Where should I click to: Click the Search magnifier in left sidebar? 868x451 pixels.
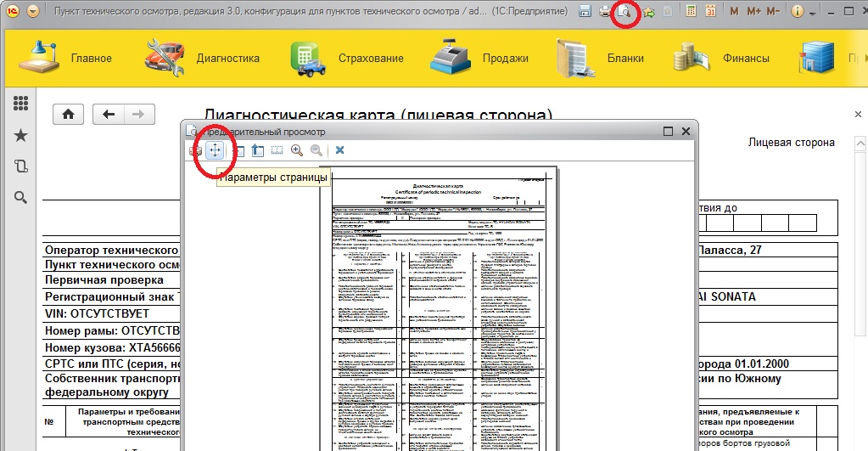20,197
